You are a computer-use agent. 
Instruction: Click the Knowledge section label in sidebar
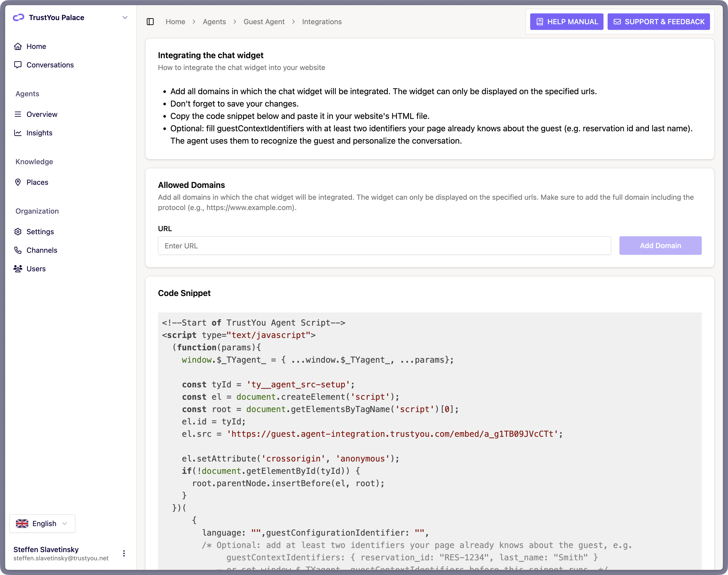pos(34,162)
